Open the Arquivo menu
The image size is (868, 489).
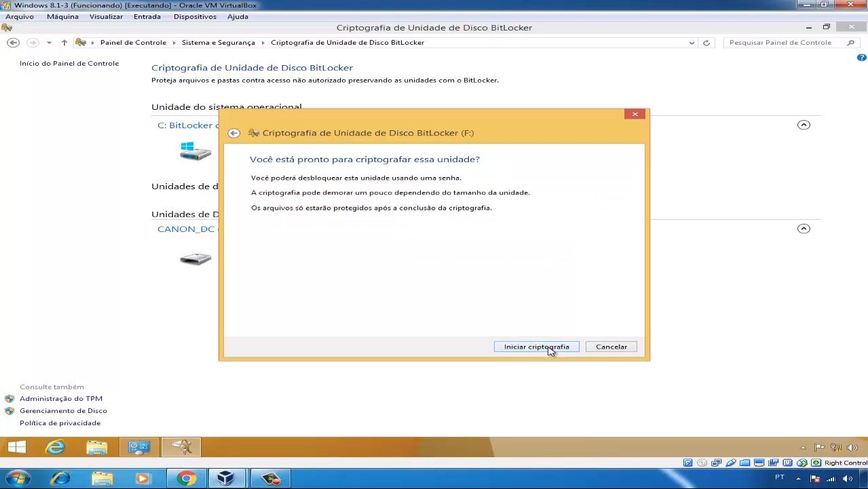20,16
